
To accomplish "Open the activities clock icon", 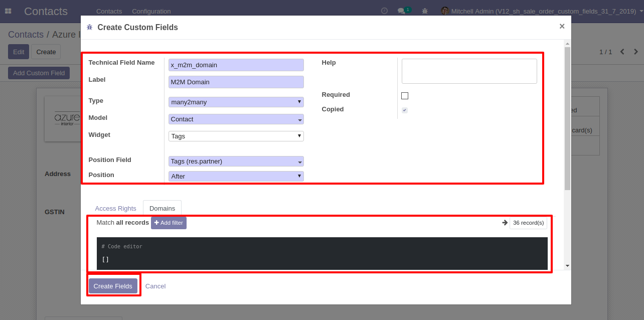I will click(385, 11).
